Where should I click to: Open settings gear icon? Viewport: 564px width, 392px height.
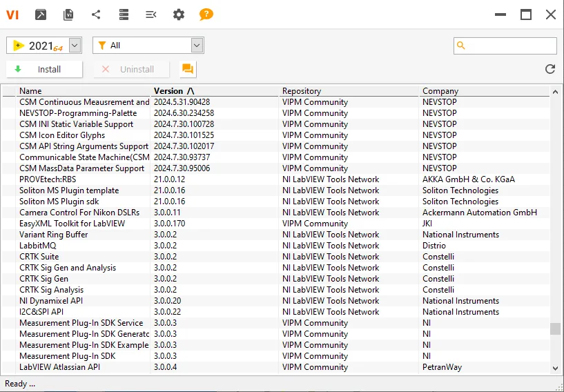(178, 14)
